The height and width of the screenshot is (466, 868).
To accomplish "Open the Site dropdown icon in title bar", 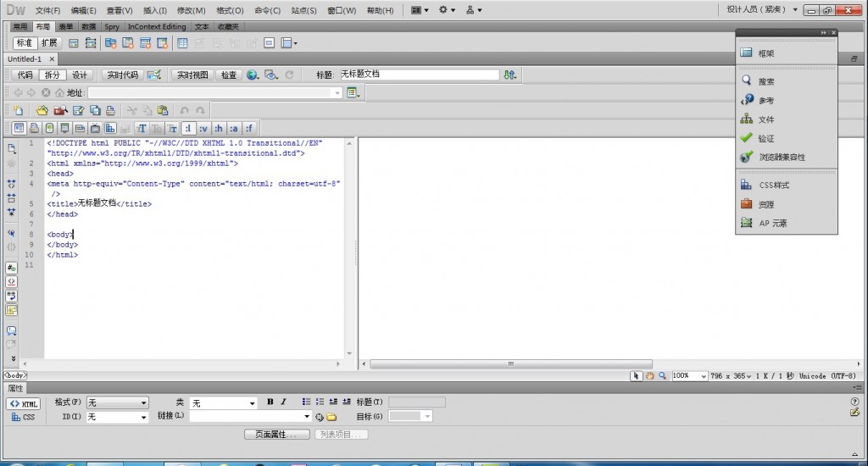I will 474,10.
